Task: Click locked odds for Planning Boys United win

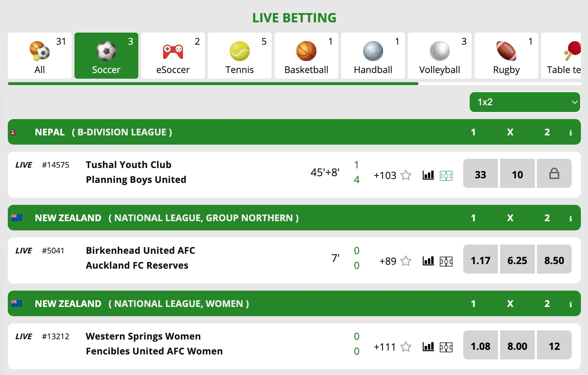Action: pos(554,173)
